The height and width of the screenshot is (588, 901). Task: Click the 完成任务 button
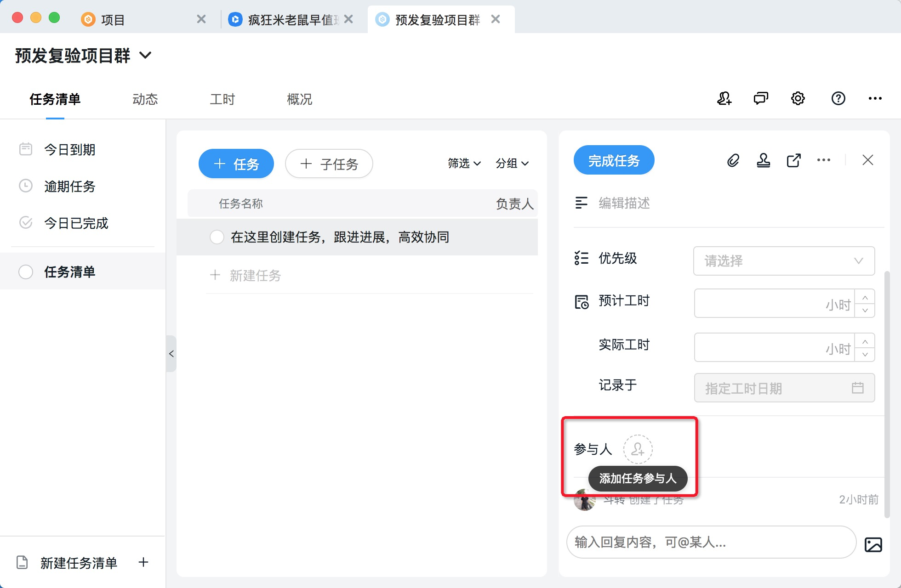click(614, 160)
